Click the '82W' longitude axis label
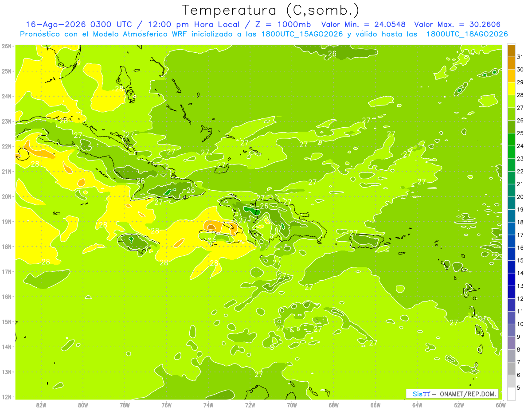 coord(41,405)
